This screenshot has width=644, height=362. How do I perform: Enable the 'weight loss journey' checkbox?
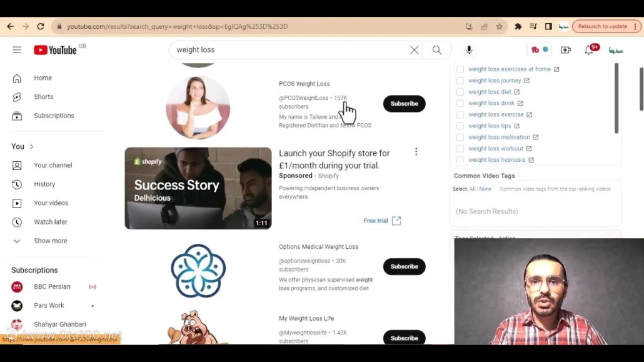(x=460, y=81)
